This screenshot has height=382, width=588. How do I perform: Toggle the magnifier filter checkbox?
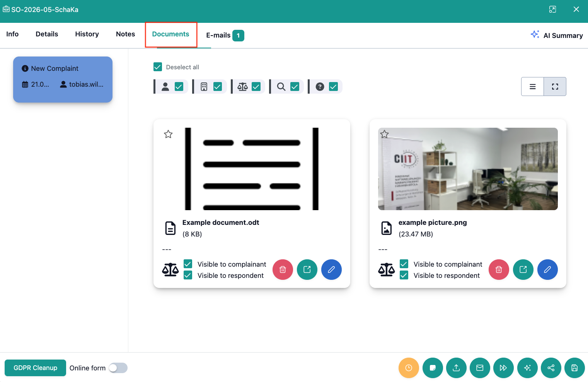point(295,87)
